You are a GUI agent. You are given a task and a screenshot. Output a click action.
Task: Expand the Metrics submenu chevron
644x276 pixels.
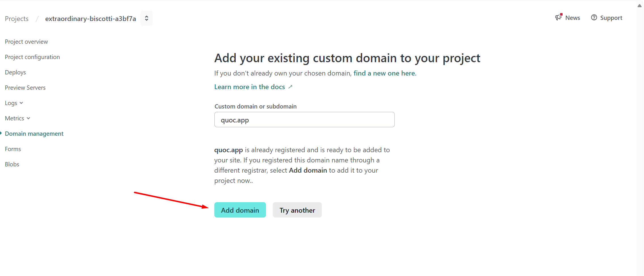tap(28, 118)
